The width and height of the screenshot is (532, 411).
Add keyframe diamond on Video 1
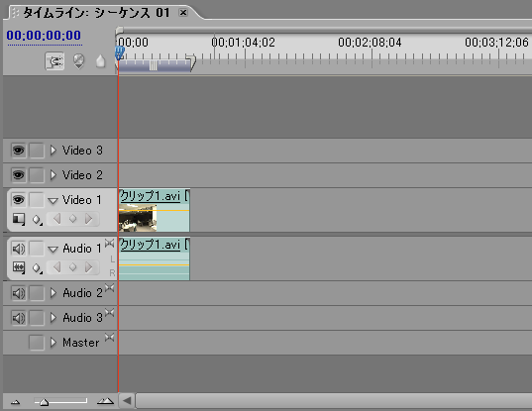tap(73, 219)
